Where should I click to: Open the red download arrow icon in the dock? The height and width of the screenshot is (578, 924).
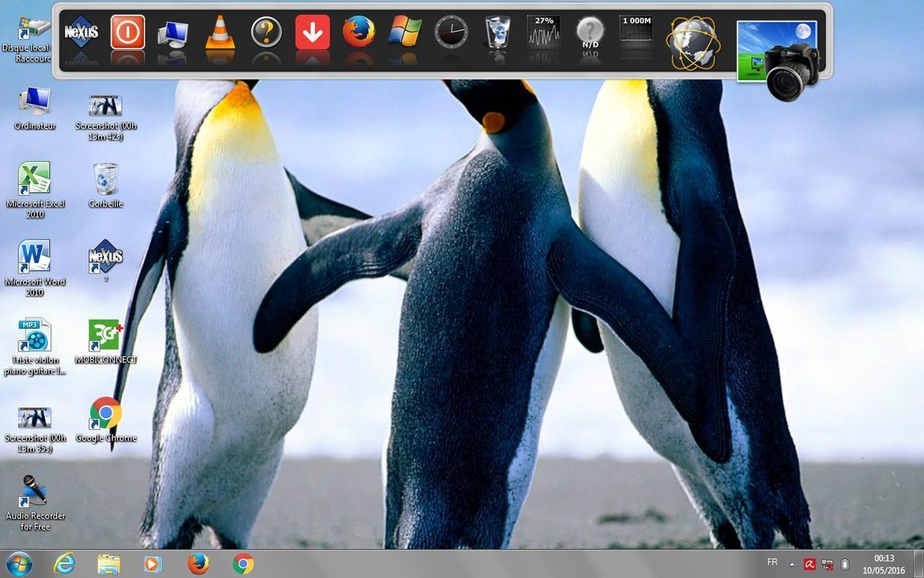tap(313, 32)
